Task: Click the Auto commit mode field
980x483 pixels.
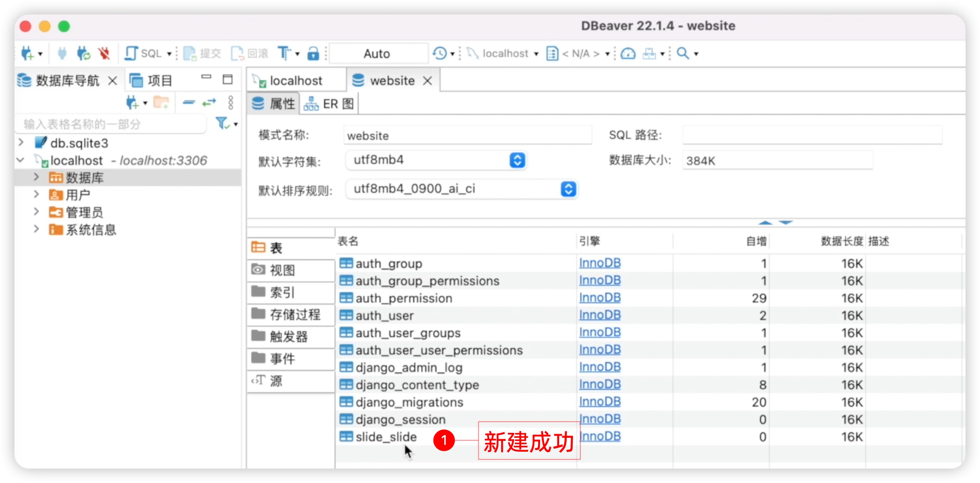Action: [378, 54]
